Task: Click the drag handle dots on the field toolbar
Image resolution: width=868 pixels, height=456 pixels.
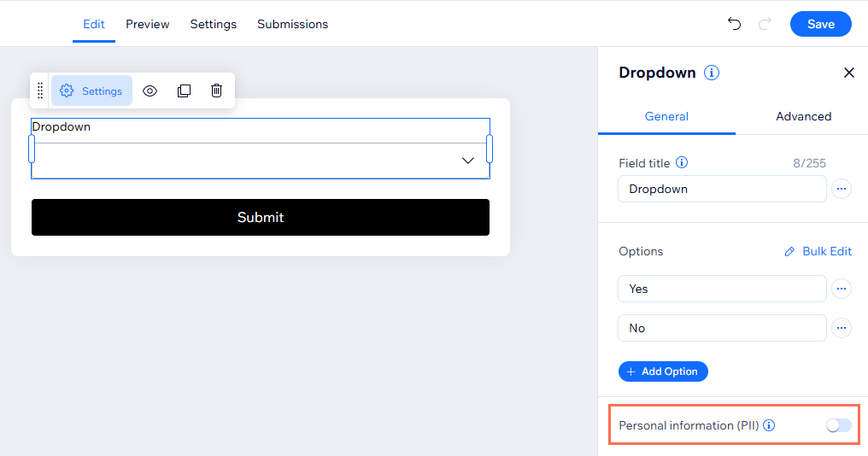Action: 40,91
